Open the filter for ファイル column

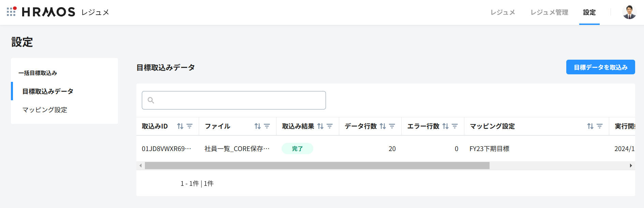(267, 126)
